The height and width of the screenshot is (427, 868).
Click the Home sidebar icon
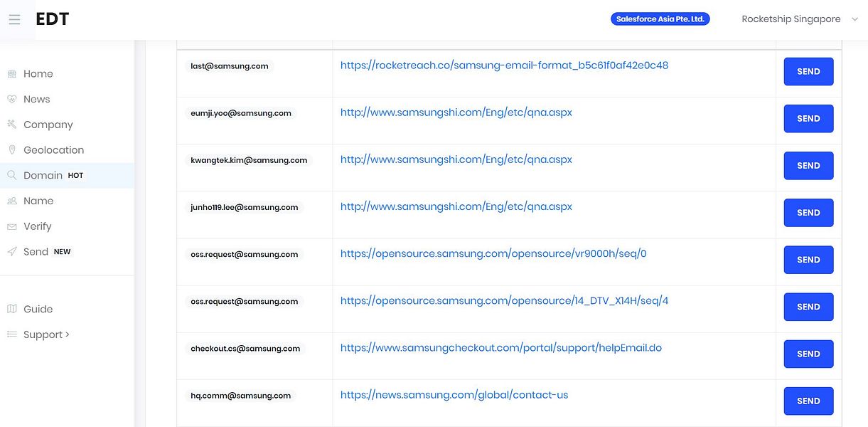click(11, 74)
